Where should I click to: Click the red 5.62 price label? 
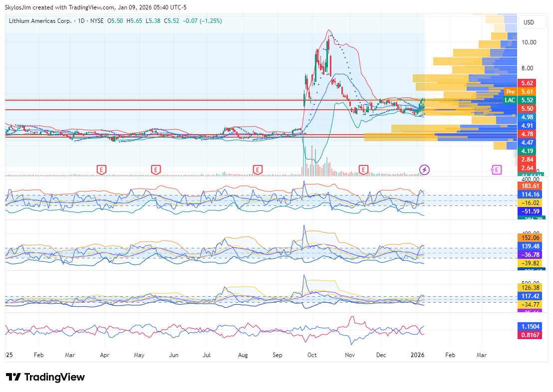click(527, 83)
